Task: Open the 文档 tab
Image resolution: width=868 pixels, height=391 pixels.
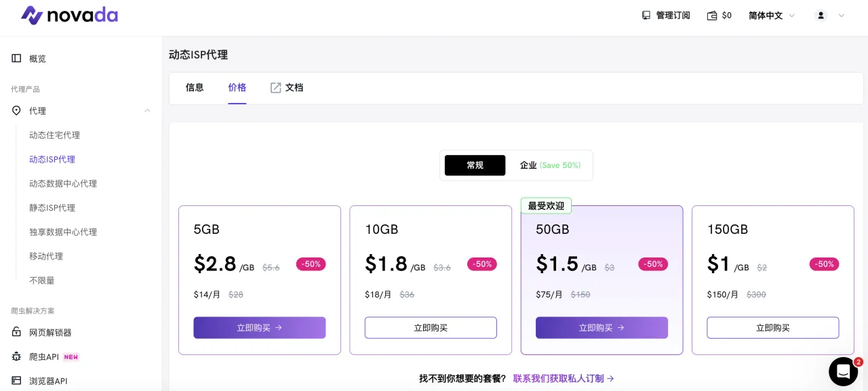Action: click(287, 87)
